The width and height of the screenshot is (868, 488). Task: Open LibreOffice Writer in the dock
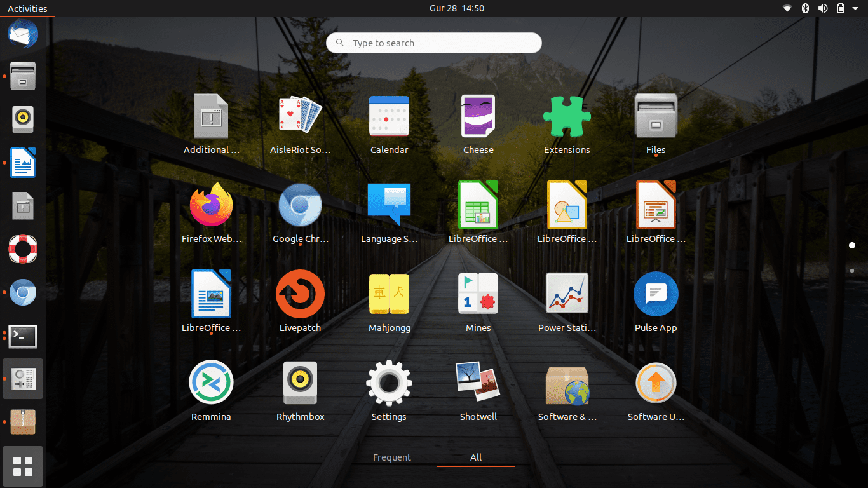(x=23, y=163)
